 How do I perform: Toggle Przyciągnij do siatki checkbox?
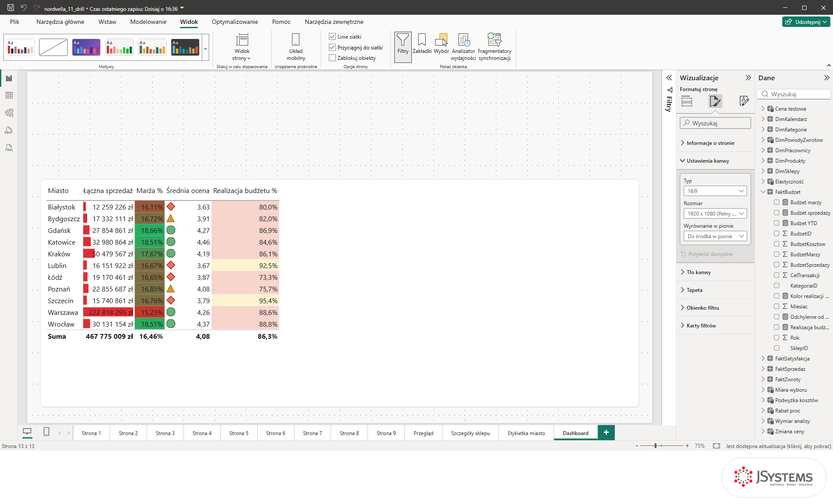click(x=332, y=47)
